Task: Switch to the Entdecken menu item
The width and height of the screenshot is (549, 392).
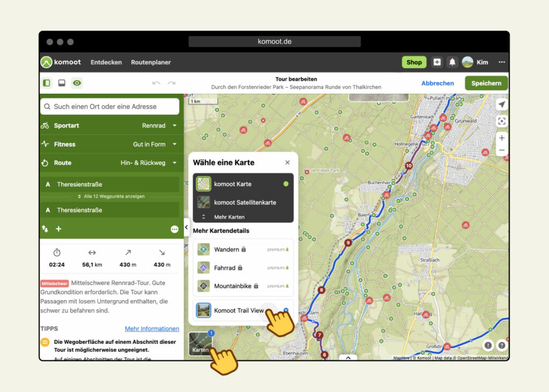Action: pyautogui.click(x=106, y=62)
